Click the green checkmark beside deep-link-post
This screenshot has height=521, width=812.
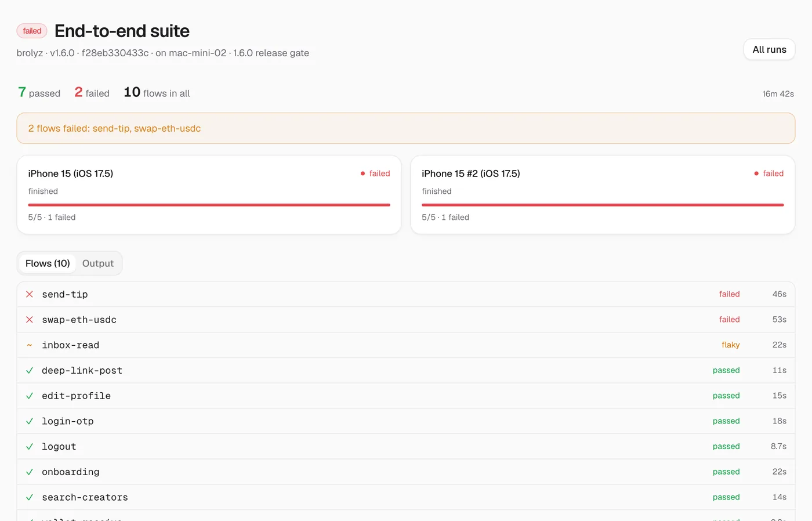[x=30, y=370]
